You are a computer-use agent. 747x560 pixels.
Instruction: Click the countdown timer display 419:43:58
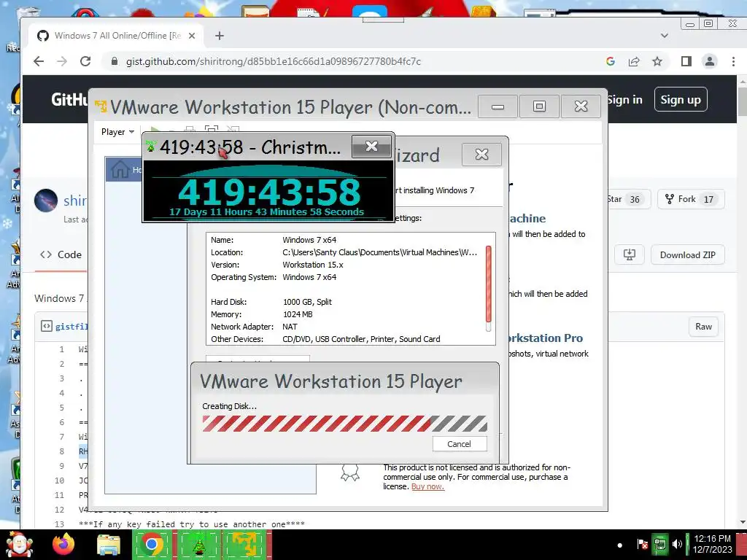[x=268, y=192]
